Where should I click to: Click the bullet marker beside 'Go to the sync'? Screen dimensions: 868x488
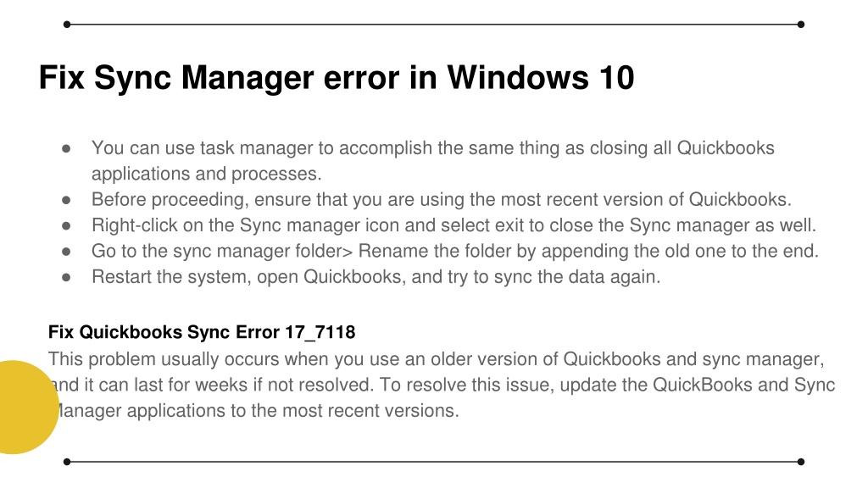[66, 251]
